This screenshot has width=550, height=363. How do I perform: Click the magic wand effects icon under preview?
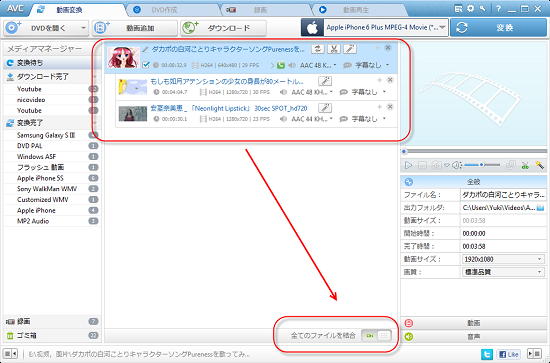pos(539,165)
